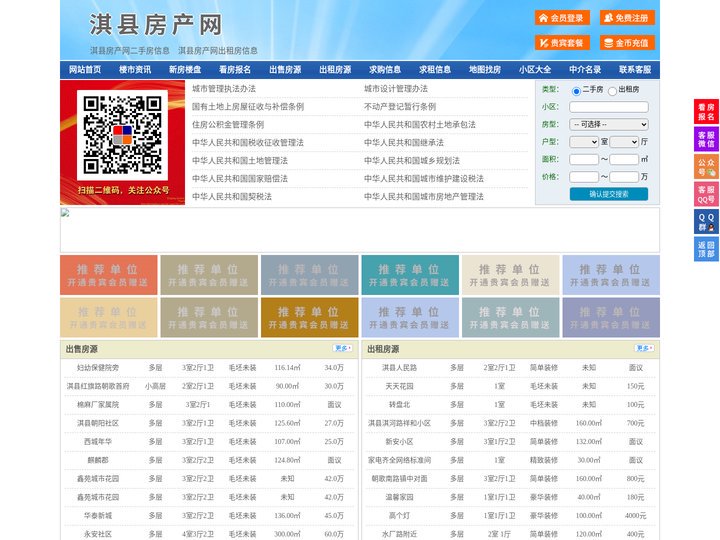
Task: Open the 不动产登记暂行条例 link
Action: coord(400,107)
